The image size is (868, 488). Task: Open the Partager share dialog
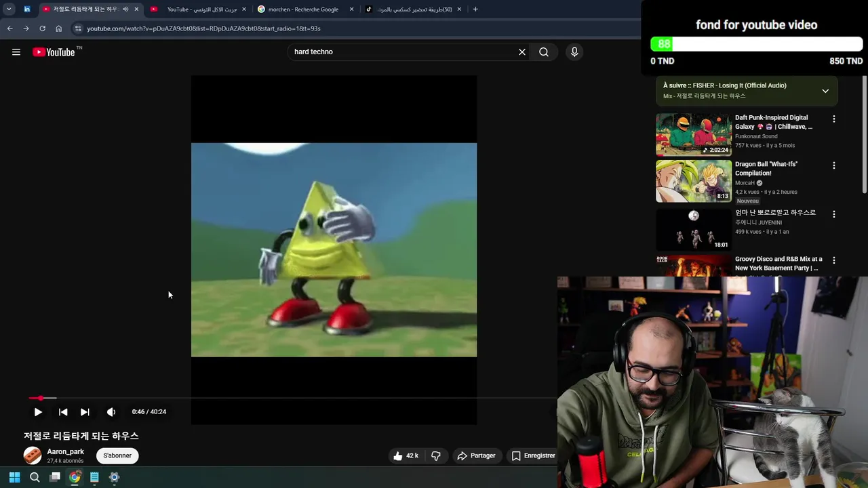pyautogui.click(x=476, y=455)
